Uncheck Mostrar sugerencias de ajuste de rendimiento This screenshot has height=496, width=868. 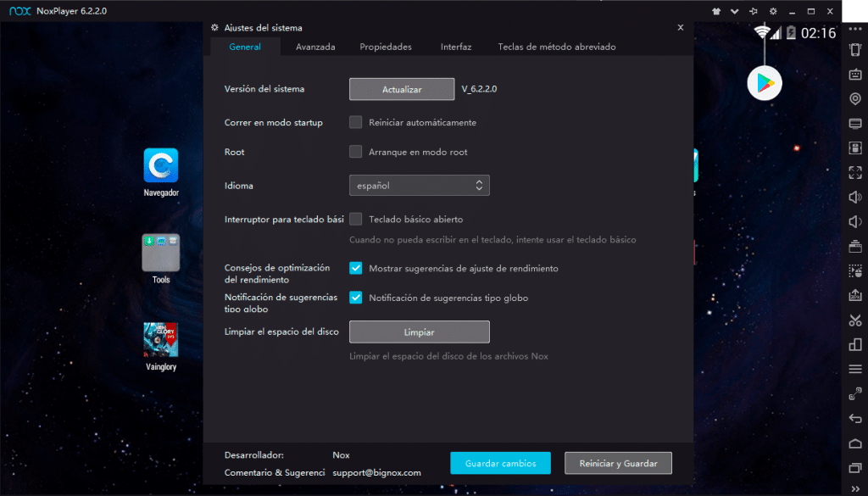[356, 268]
